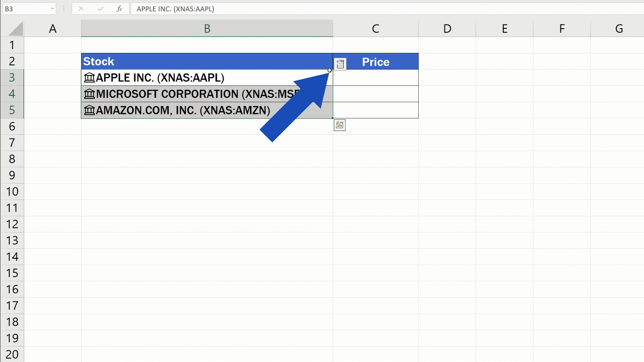
Task: Open the Insert Data icon near Price header
Action: coord(339,63)
